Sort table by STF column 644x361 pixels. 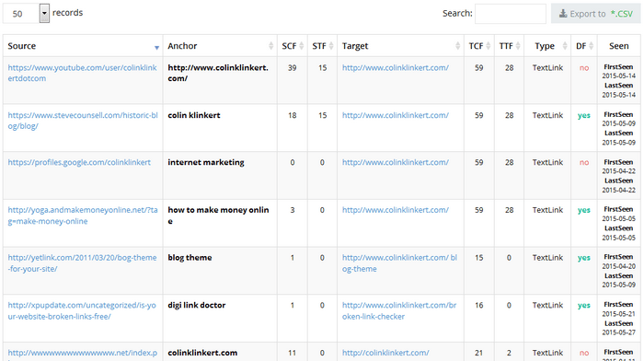point(322,46)
